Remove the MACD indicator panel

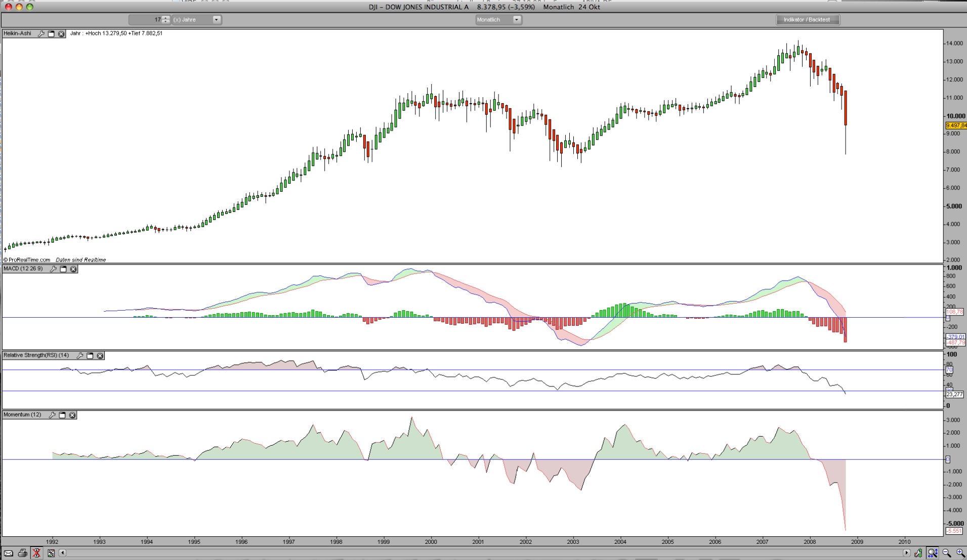pos(73,269)
